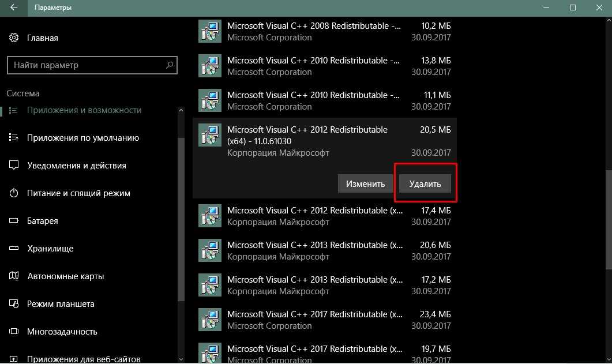This screenshot has height=364, width=612.
Task: Click the apps list vertical scrollbar thumb
Action: click(x=608, y=219)
